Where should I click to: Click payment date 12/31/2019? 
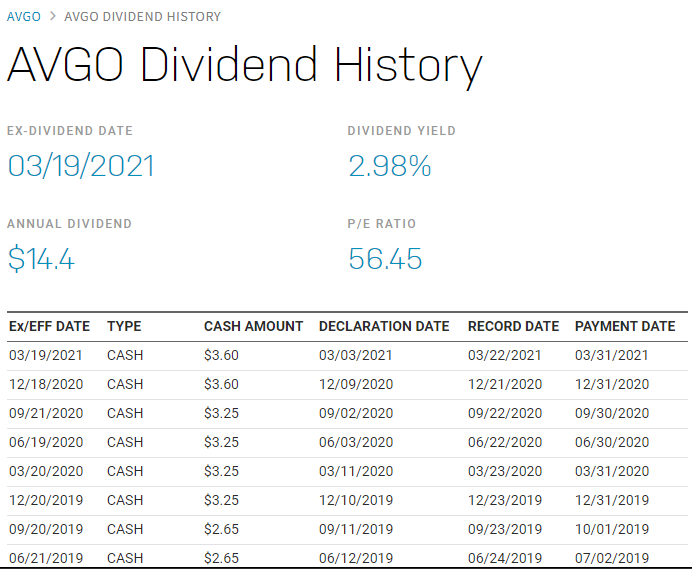pos(612,500)
